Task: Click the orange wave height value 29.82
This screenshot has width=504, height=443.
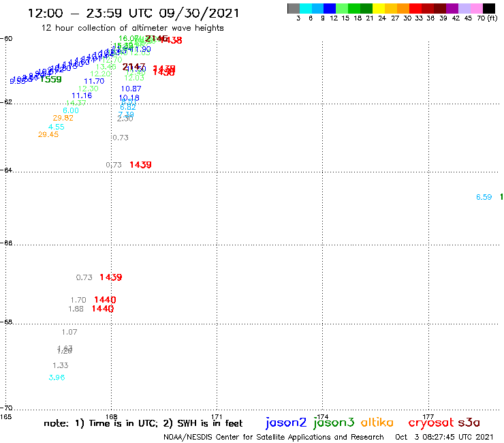Action: 63,118
